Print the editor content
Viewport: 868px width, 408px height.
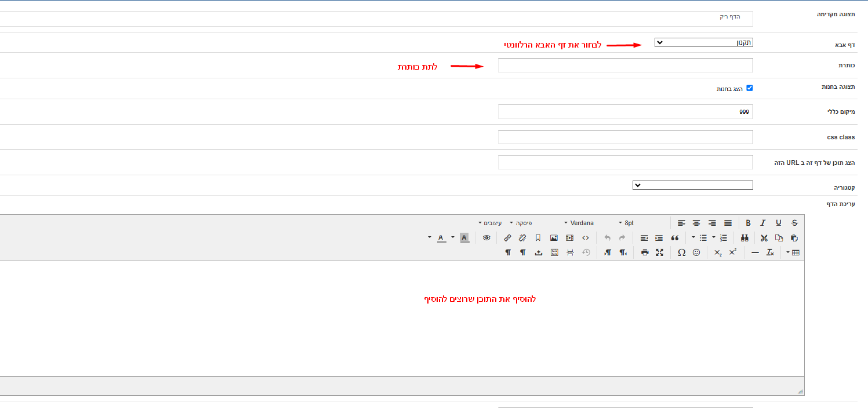click(645, 252)
